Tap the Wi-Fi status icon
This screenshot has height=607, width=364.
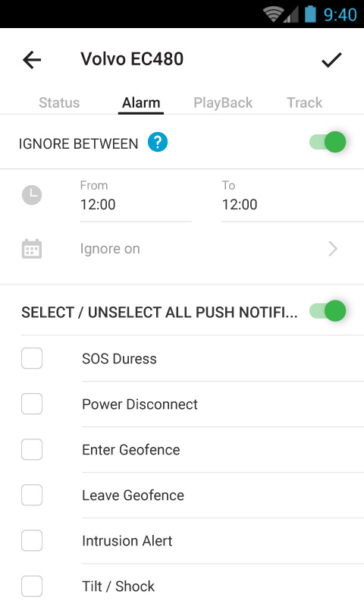[273, 14]
